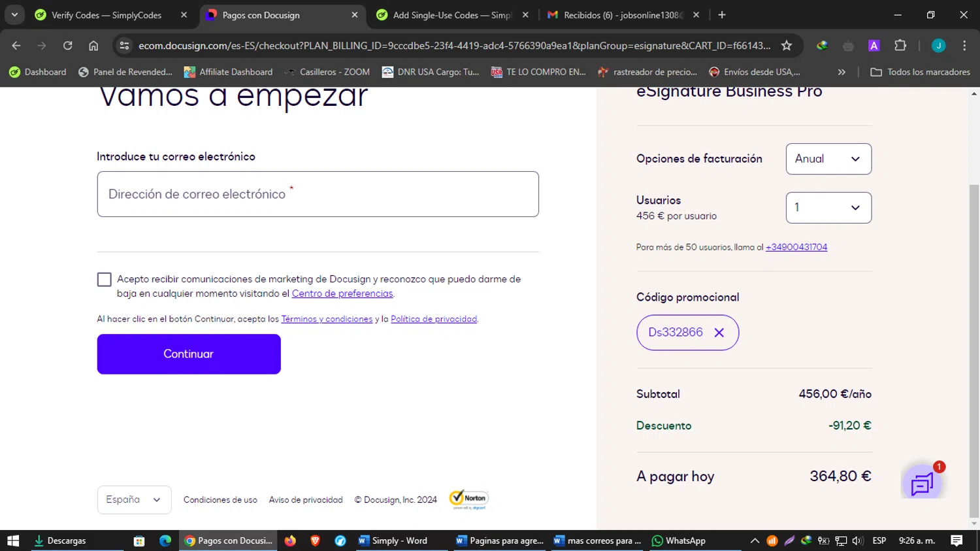Viewport: 980px width, 551px height.
Task: Open the Casilleros - ZOOM bookmark
Action: 327,72
